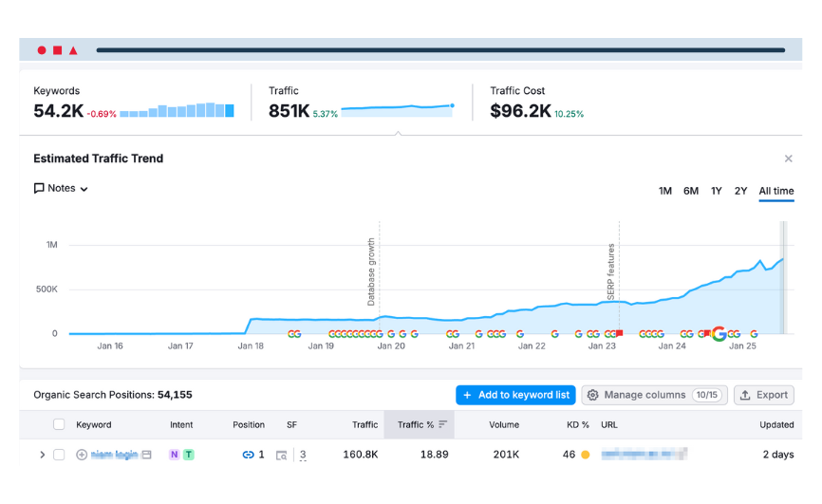The width and height of the screenshot is (822, 504).
Task: Open the Notes dropdown
Action: point(61,188)
